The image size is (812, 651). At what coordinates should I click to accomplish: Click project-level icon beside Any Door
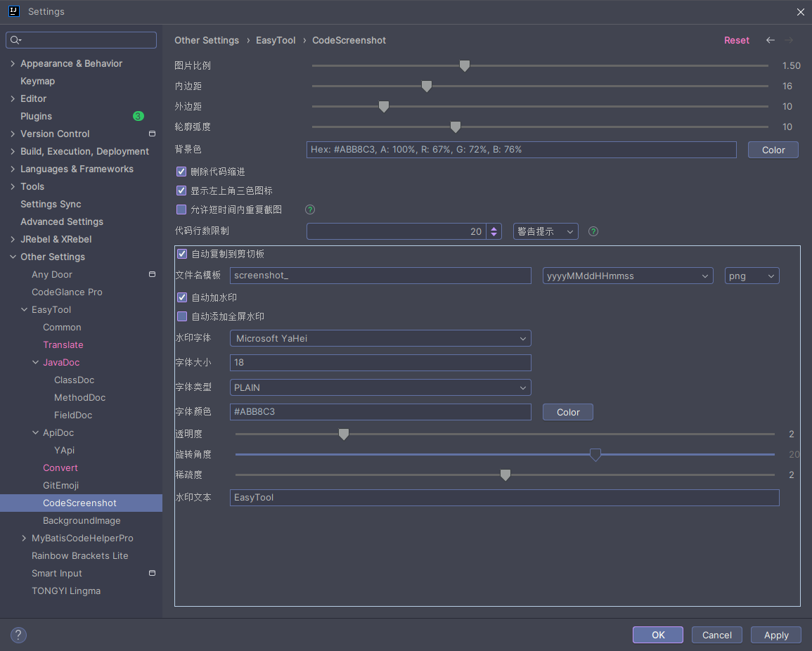(x=152, y=274)
